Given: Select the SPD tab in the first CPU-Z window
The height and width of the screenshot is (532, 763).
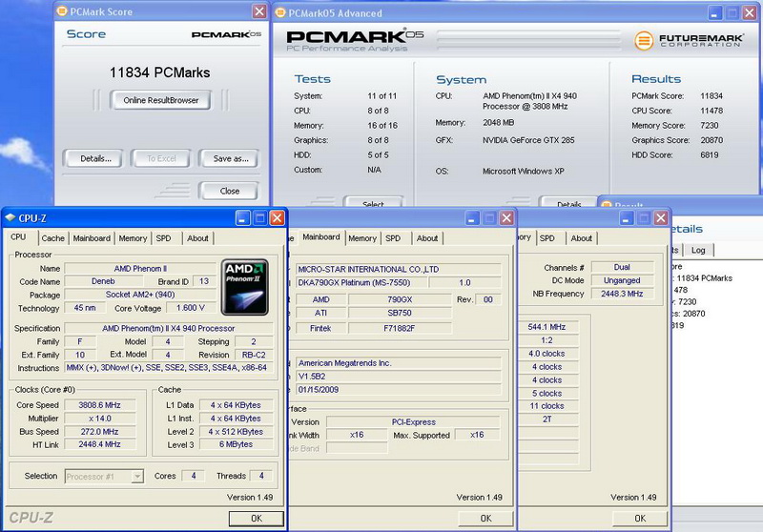Looking at the screenshot, I should (163, 238).
